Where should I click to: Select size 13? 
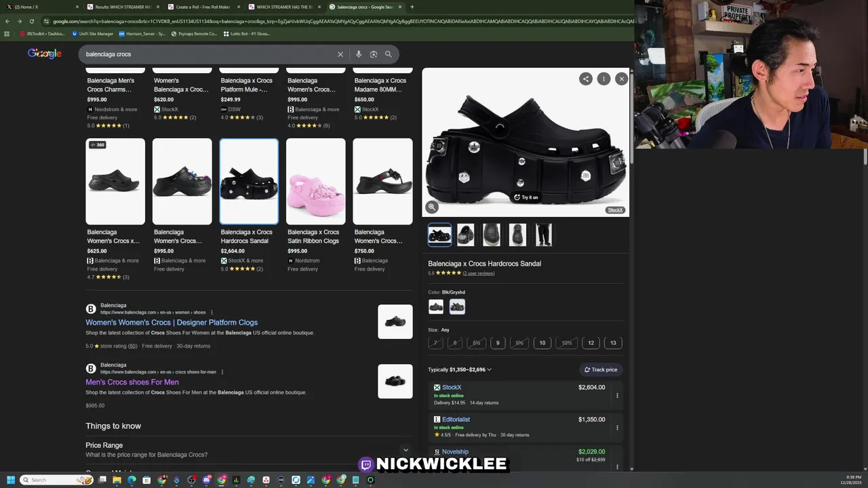pyautogui.click(x=613, y=343)
